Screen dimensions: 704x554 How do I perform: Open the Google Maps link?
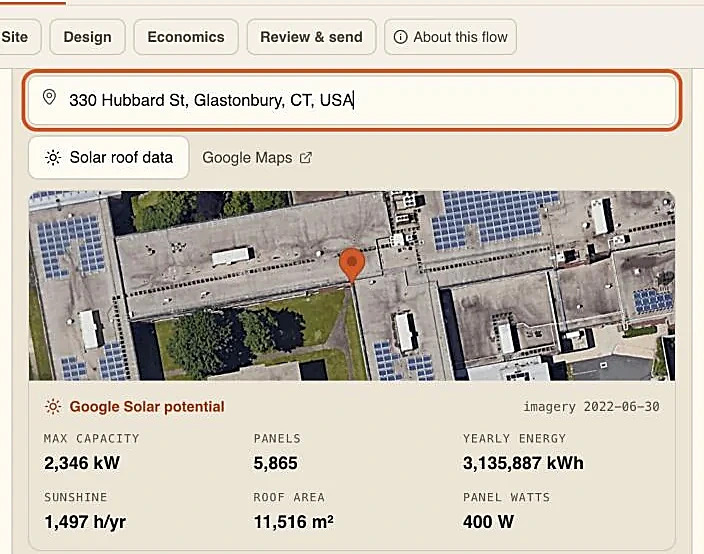point(257,158)
